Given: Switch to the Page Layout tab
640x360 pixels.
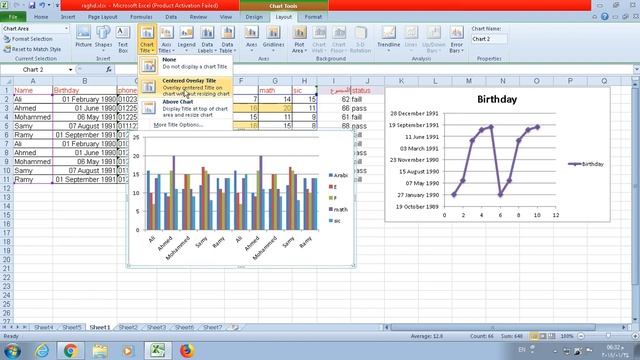Looking at the screenshot, I should coord(102,17).
